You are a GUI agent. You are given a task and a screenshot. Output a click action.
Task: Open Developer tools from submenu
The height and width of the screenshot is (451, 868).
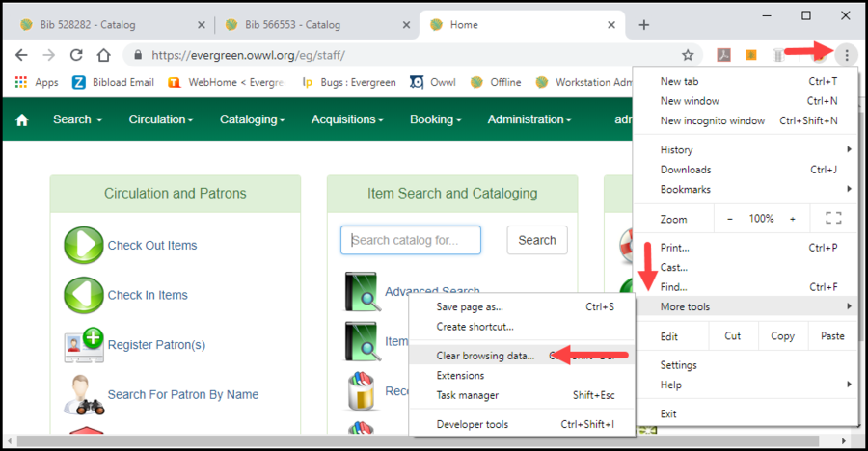coord(521,424)
